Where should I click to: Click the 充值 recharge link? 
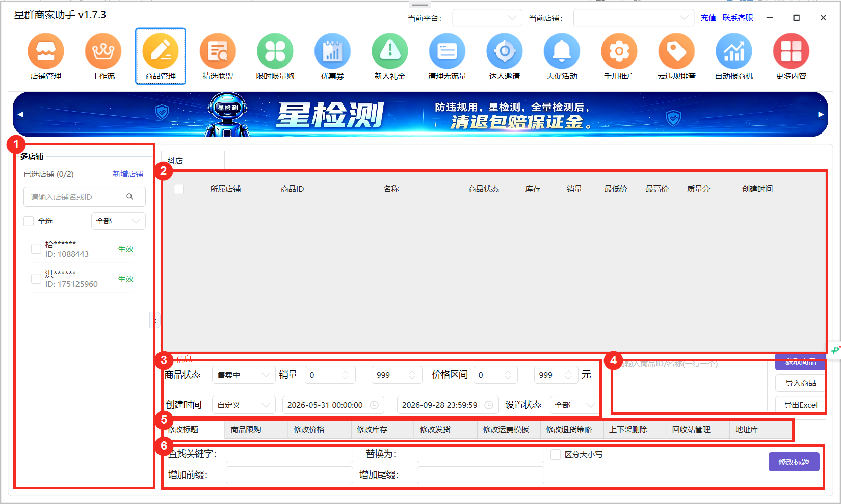[x=708, y=18]
